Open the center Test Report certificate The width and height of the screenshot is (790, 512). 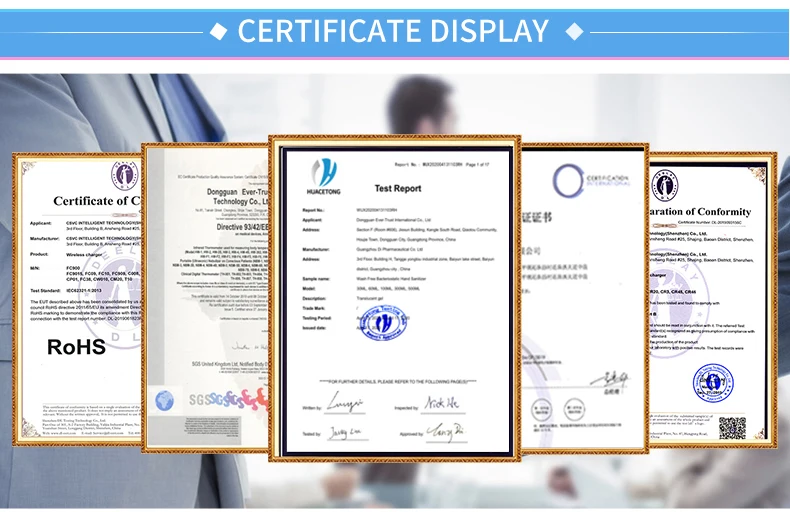point(394,298)
